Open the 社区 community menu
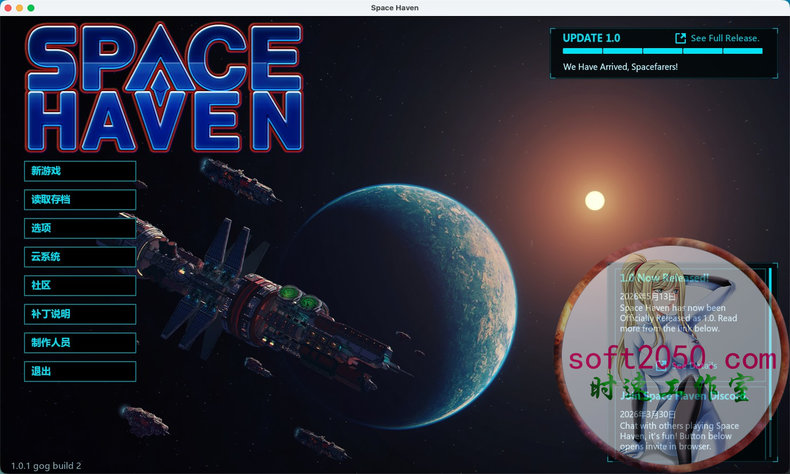790x474 pixels. click(80, 286)
